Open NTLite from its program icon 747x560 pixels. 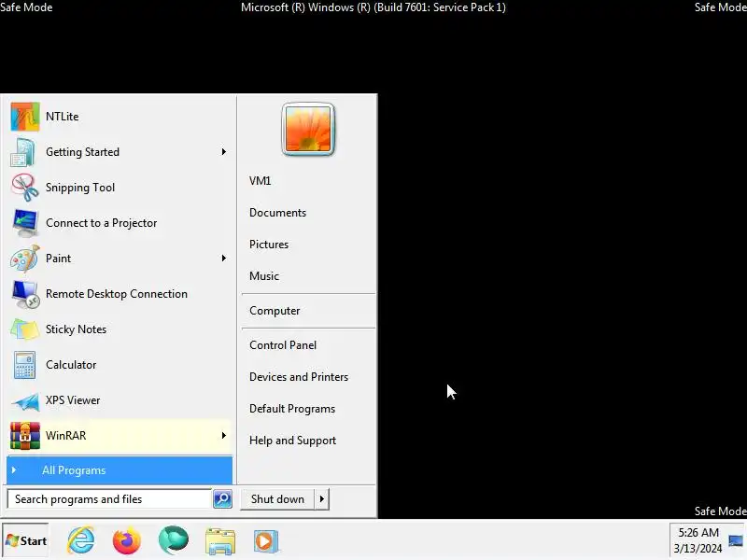tap(25, 116)
